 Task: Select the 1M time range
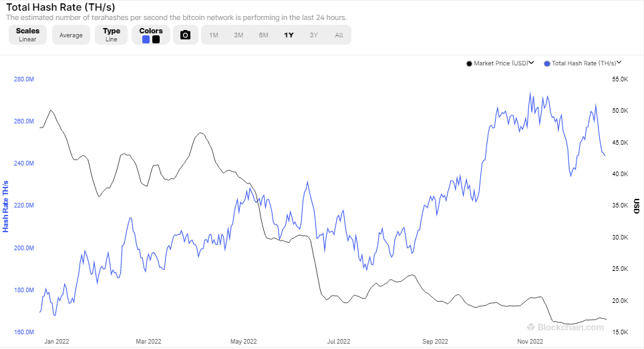(x=214, y=35)
